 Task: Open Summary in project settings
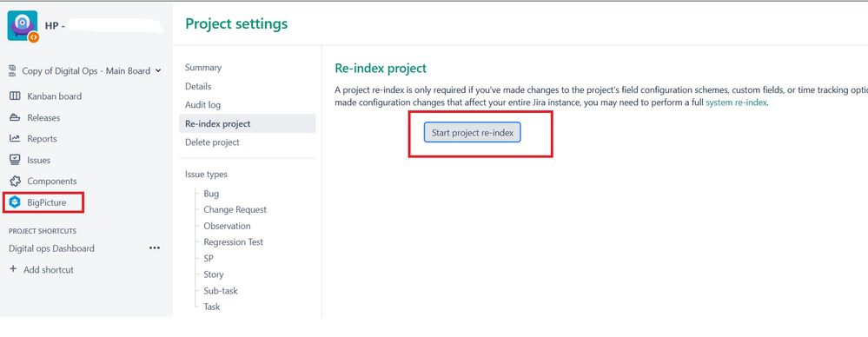coord(203,68)
